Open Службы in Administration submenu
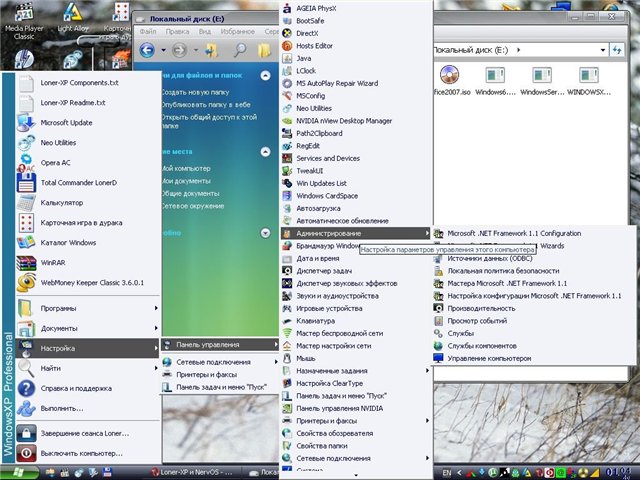The width and height of the screenshot is (640, 480). coord(534,333)
